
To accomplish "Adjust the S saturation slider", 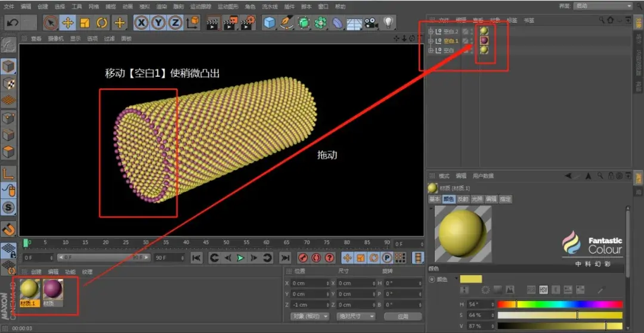I will (560, 315).
